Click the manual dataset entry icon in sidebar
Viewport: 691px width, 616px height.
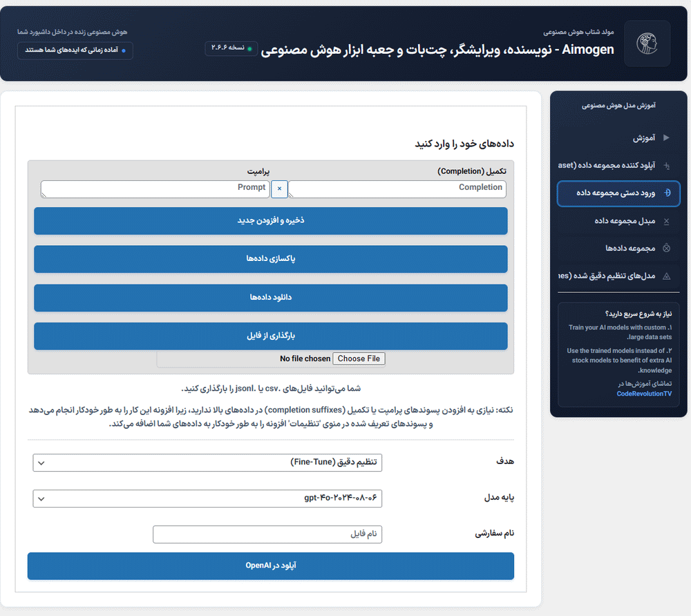tap(665, 194)
